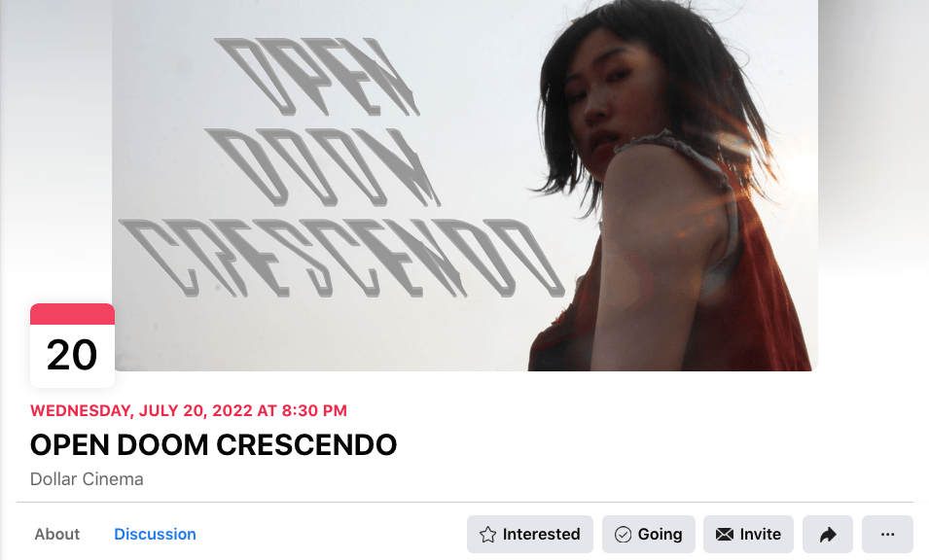This screenshot has width=929, height=560.
Task: Click the red header of the calendar badge
Action: coord(72,314)
